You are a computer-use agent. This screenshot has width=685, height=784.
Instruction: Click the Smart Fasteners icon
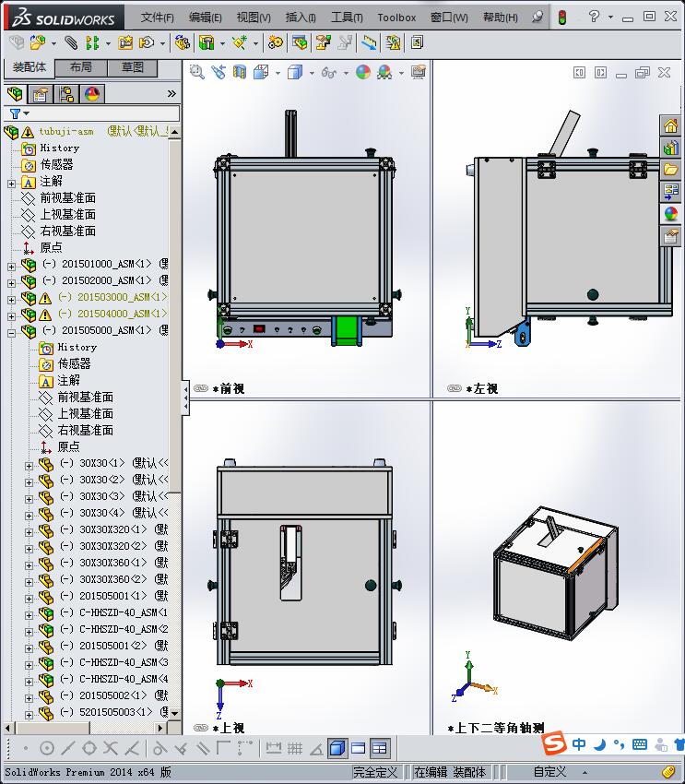click(124, 43)
